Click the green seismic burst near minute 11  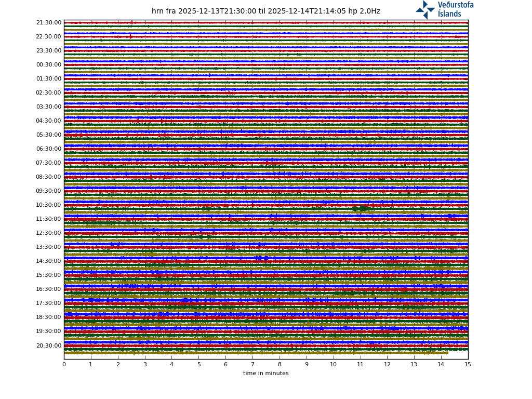362,208
